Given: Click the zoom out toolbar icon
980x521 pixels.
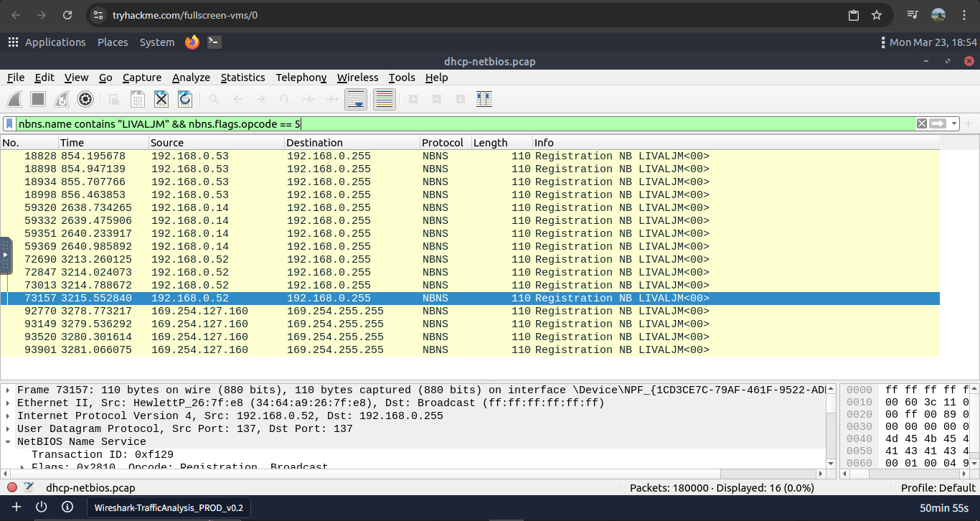Looking at the screenshot, I should pyautogui.click(x=437, y=99).
